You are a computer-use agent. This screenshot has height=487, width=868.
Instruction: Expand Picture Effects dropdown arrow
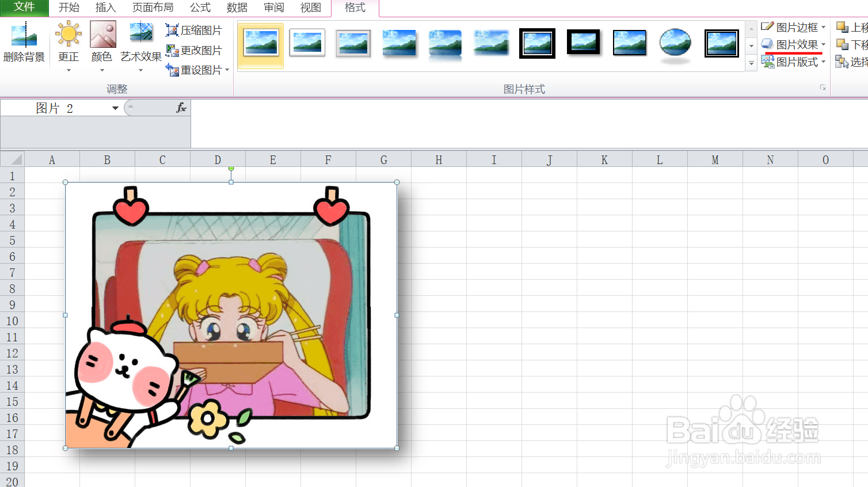824,44
